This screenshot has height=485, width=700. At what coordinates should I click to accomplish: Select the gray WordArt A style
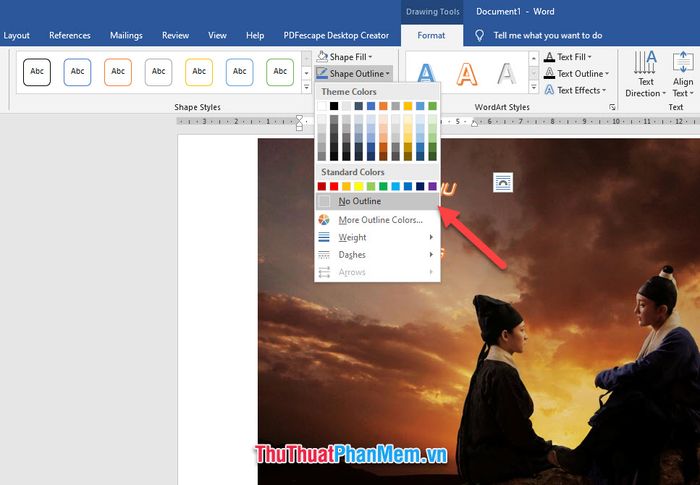507,74
